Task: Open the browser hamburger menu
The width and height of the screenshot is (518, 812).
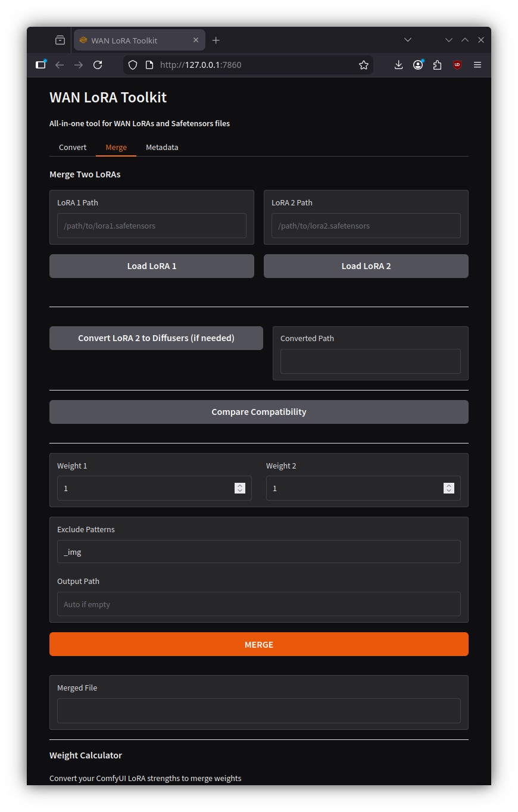Action: click(477, 65)
